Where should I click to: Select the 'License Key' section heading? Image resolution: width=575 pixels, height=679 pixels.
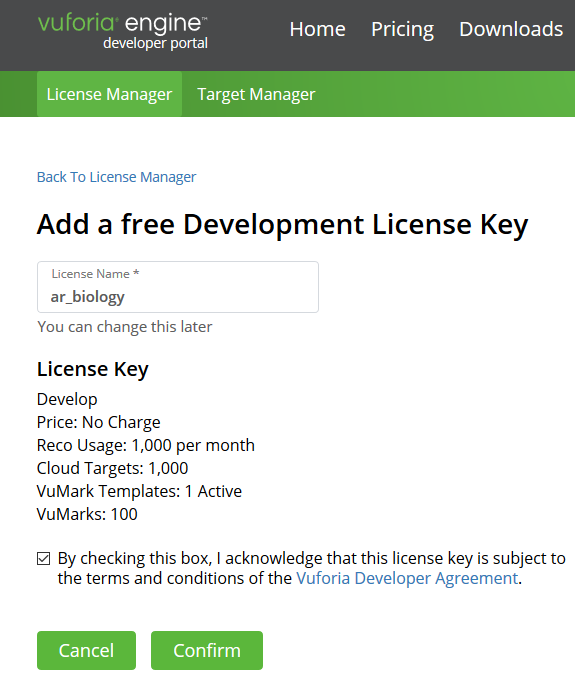pos(93,369)
